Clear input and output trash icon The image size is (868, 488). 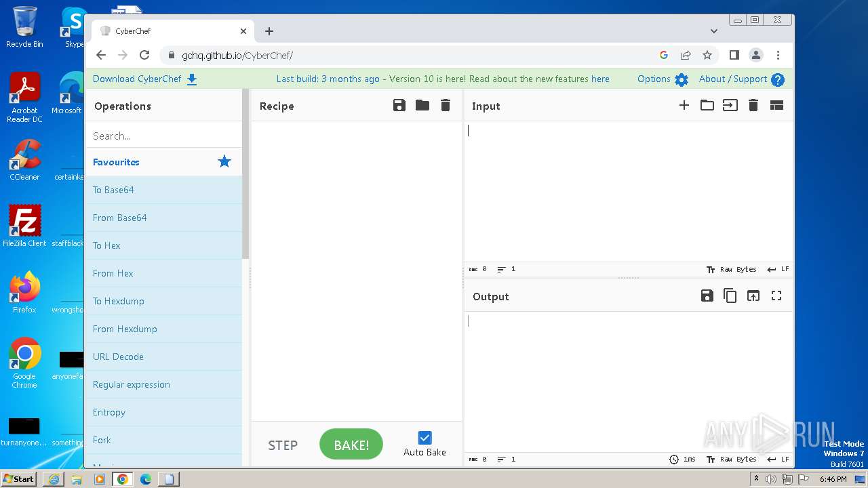pos(753,105)
